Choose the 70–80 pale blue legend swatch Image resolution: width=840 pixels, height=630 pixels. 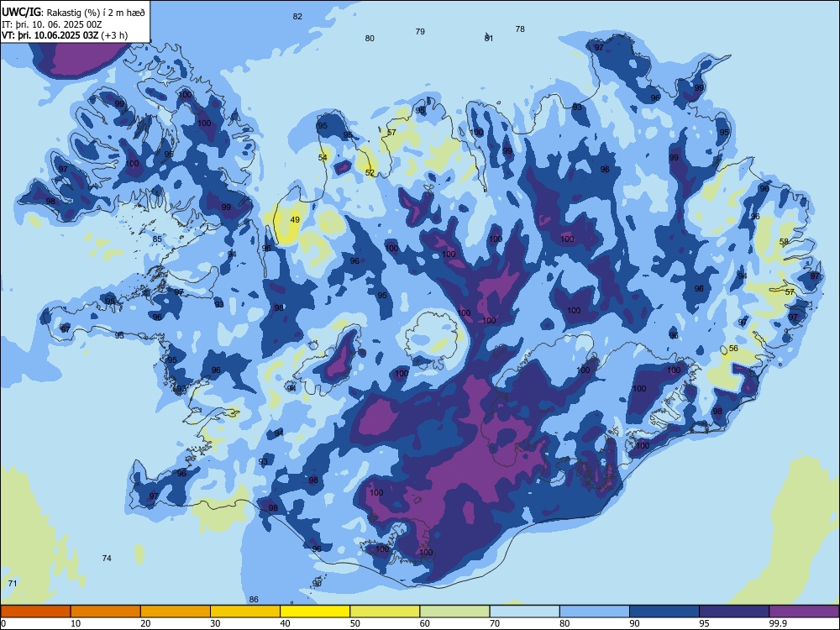tap(525, 612)
